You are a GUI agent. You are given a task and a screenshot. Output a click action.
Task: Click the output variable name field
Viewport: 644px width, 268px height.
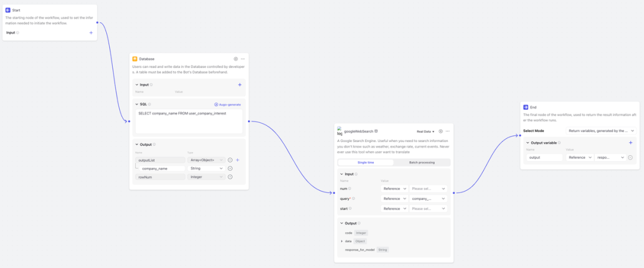coord(544,158)
